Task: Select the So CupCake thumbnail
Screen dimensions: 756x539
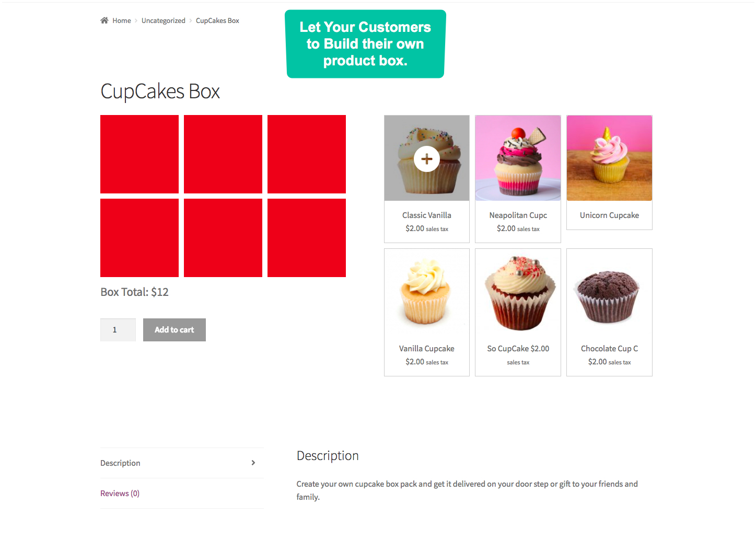Action: point(518,291)
